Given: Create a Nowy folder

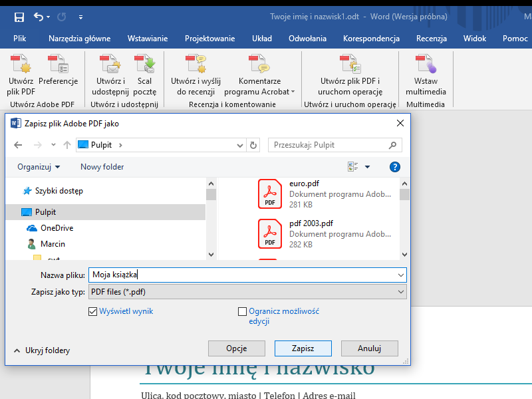Looking at the screenshot, I should 102,167.
